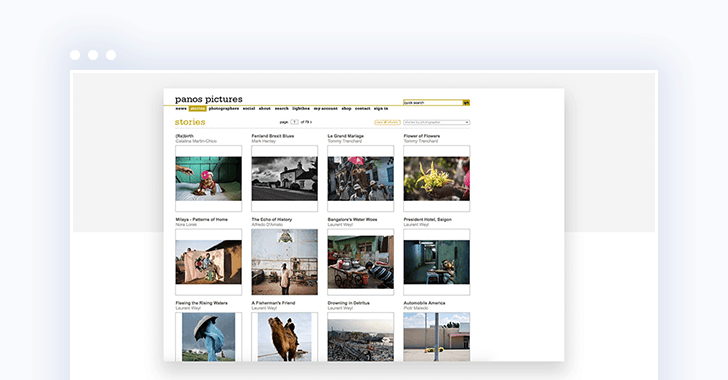The width and height of the screenshot is (728, 380).
Task: Click the next page arrow after 'of 79'
Action: click(x=311, y=122)
